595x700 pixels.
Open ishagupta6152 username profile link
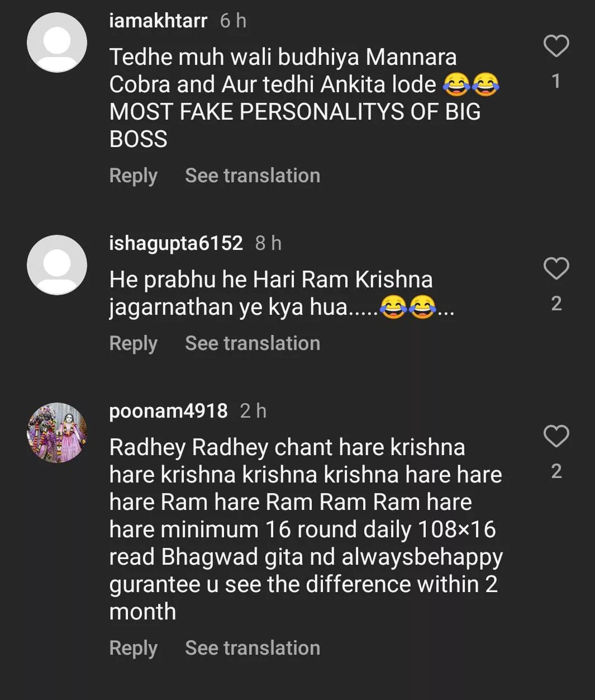pyautogui.click(x=176, y=243)
